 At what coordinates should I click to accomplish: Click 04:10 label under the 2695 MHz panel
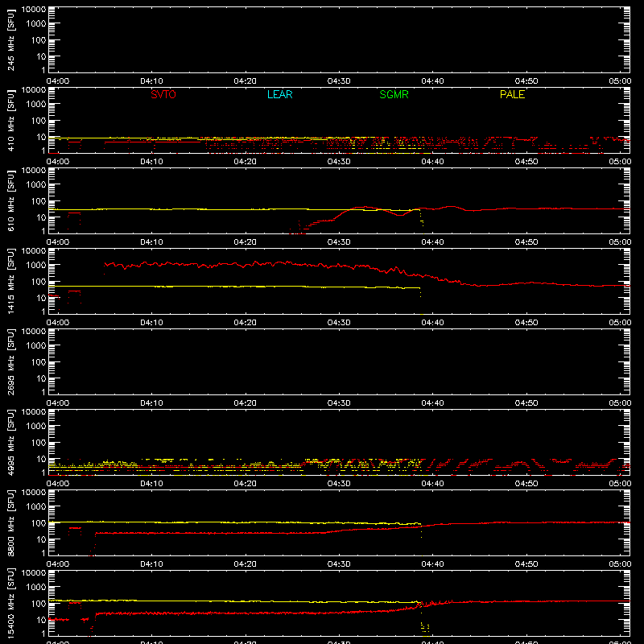click(151, 403)
